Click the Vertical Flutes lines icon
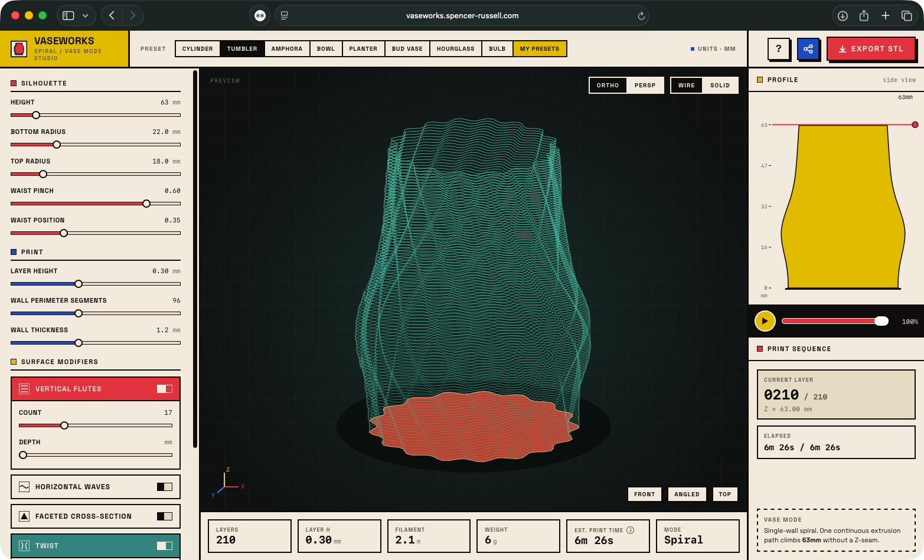 pyautogui.click(x=24, y=389)
